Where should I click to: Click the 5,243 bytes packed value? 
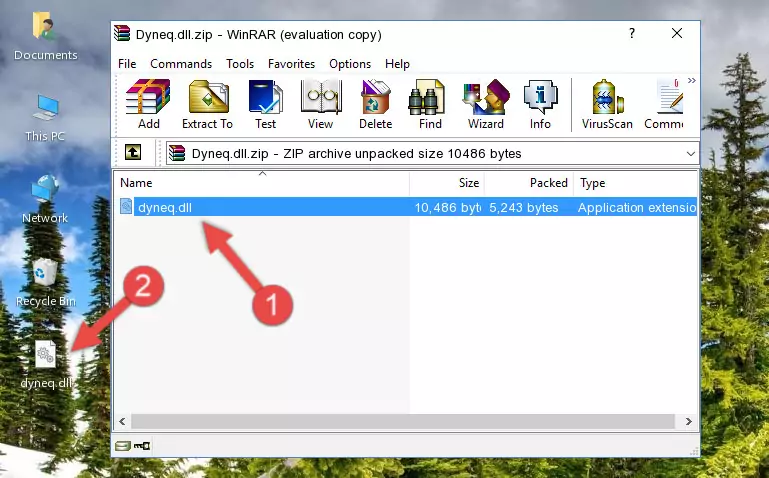524,208
